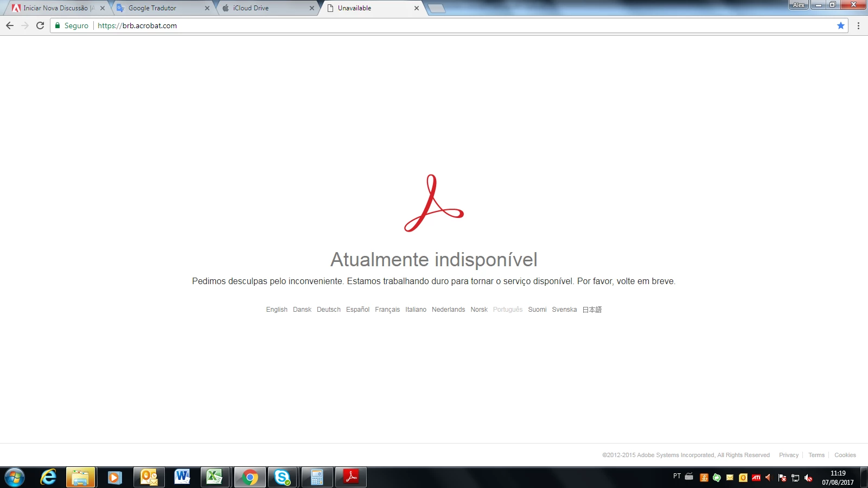Click the yellow Outlook tray icon

743,478
